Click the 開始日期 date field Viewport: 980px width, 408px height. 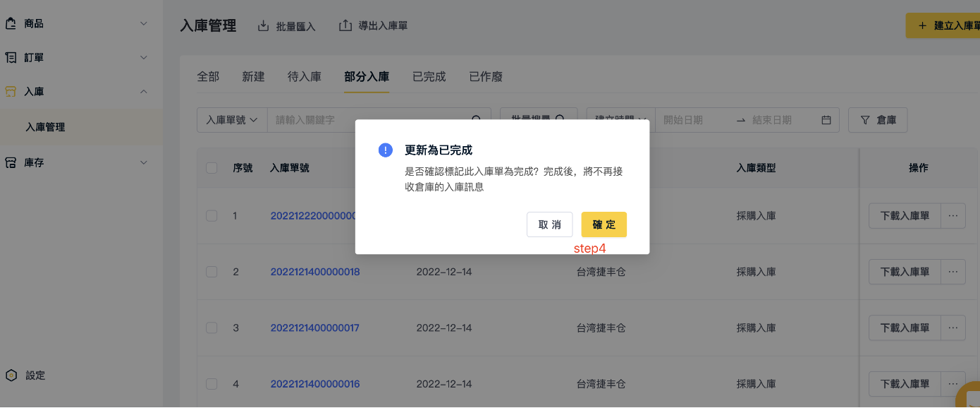click(x=694, y=120)
